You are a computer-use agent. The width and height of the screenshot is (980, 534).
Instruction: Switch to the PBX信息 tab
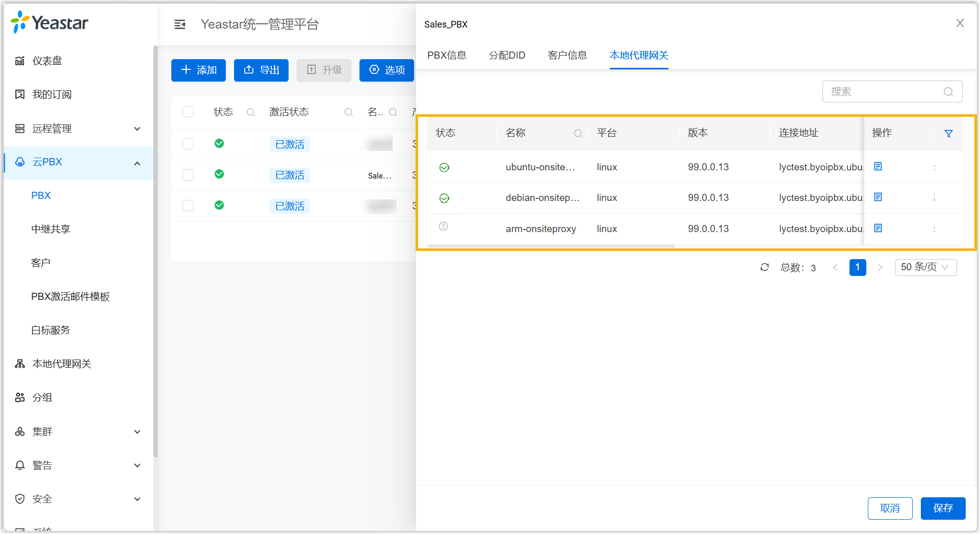447,55
